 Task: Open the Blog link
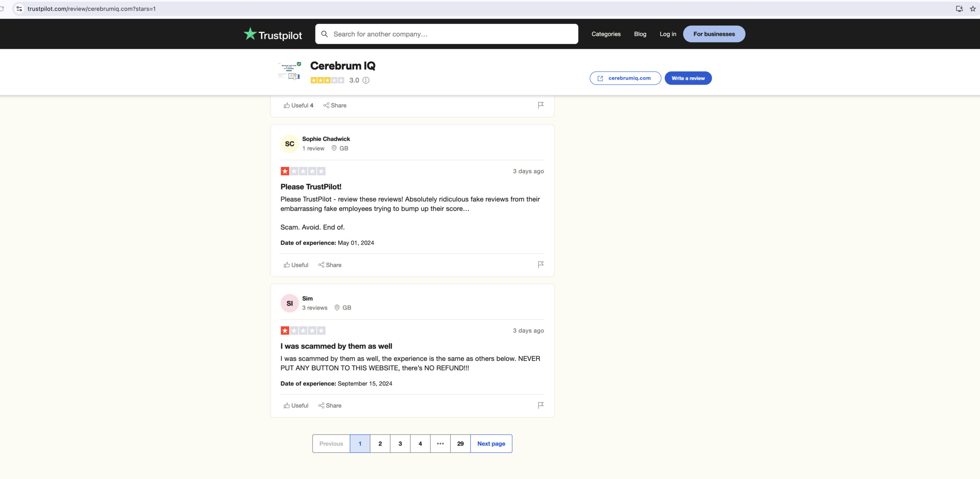(640, 34)
